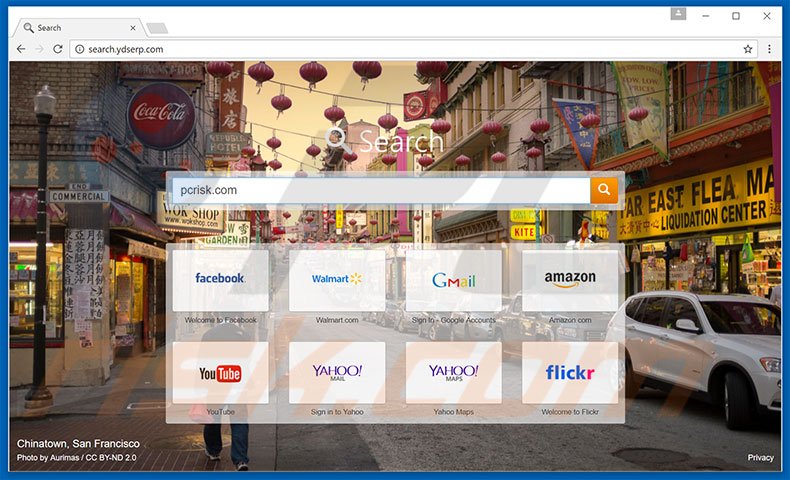Open a new tab with the new tab button

click(157, 28)
